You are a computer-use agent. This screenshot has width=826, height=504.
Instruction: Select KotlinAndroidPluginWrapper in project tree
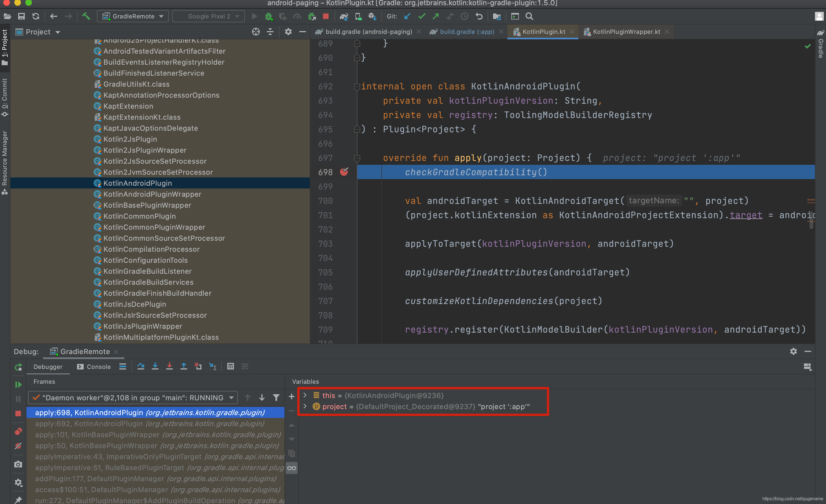click(152, 194)
